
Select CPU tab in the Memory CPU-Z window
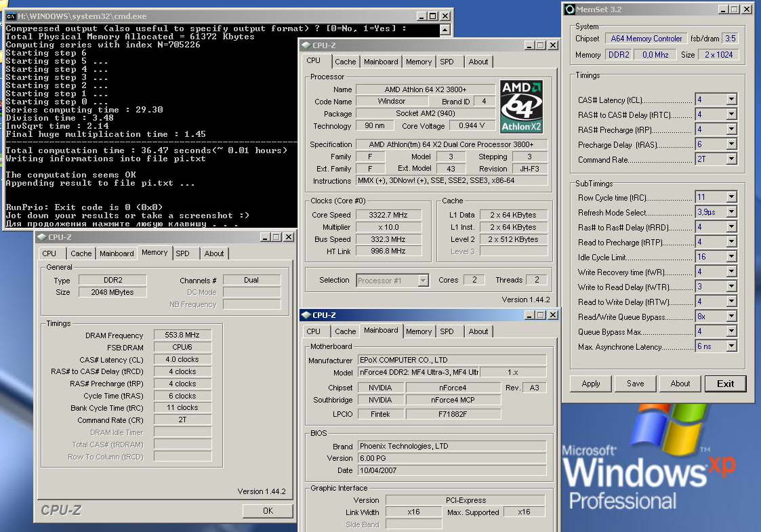coord(49,253)
